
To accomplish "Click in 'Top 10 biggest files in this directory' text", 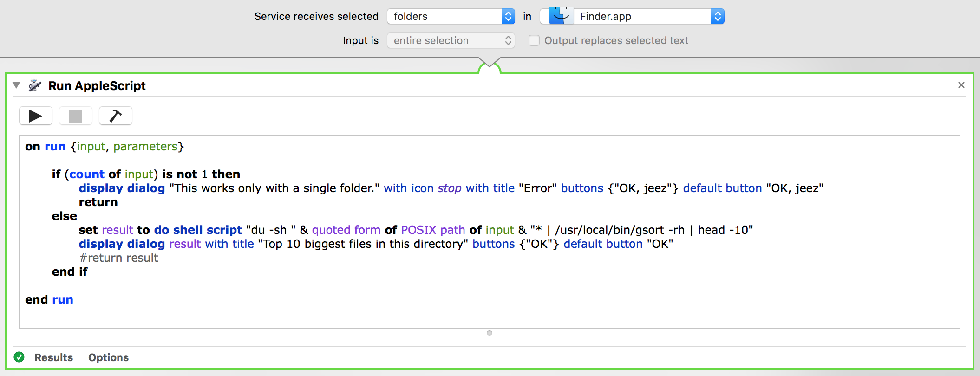I will 363,244.
